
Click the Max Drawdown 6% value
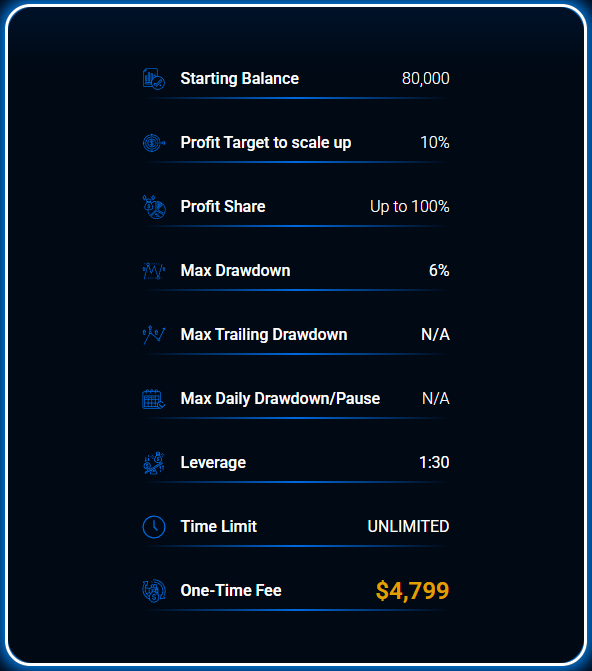(x=439, y=271)
